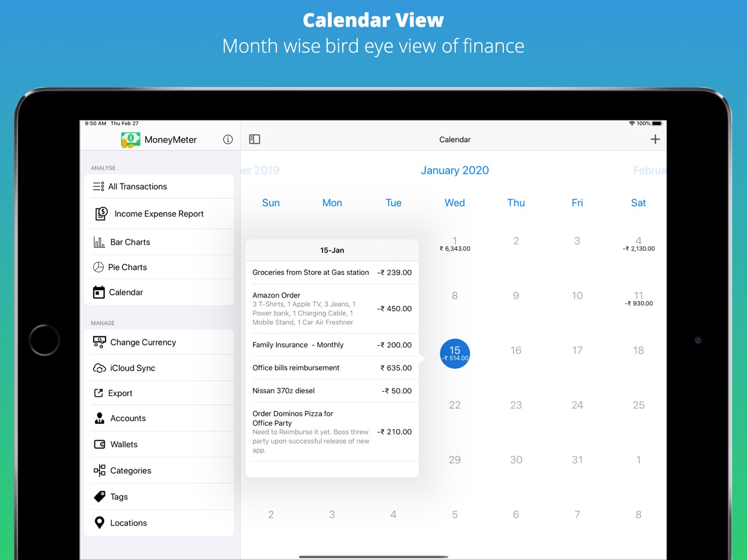Image resolution: width=747 pixels, height=560 pixels.
Task: Click the MoneyMeter app logo
Action: click(130, 140)
